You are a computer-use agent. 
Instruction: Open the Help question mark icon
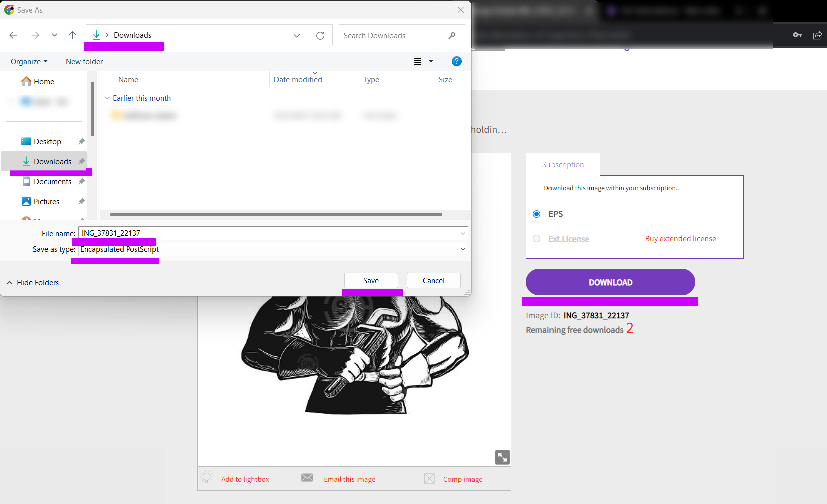click(457, 61)
